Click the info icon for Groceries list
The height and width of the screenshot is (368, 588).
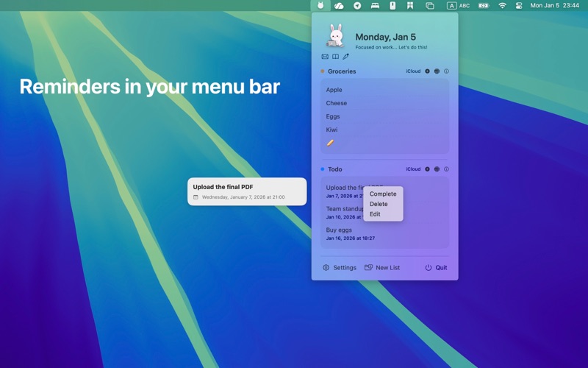[x=446, y=71]
